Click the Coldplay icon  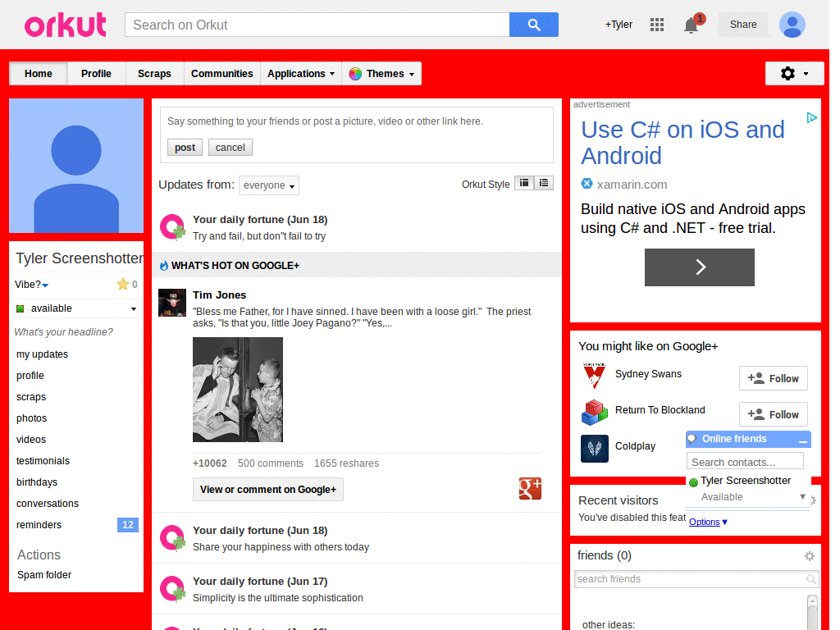pos(594,449)
